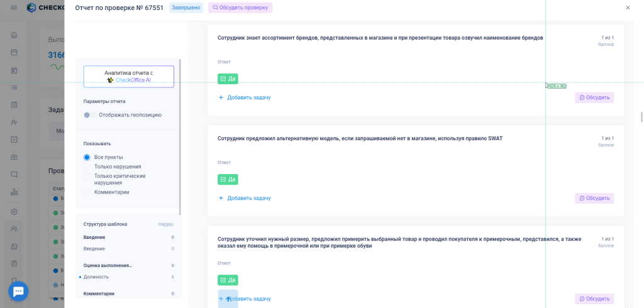Open the "Комментарии" section in the template structure

(x=99, y=294)
